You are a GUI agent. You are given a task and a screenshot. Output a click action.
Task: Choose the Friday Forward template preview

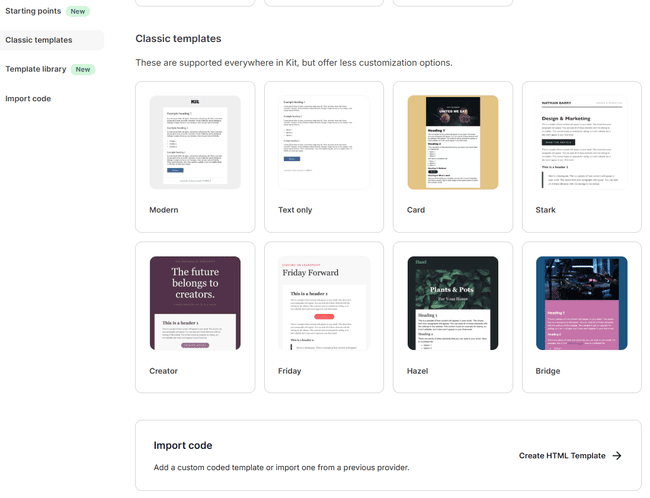coord(324,303)
